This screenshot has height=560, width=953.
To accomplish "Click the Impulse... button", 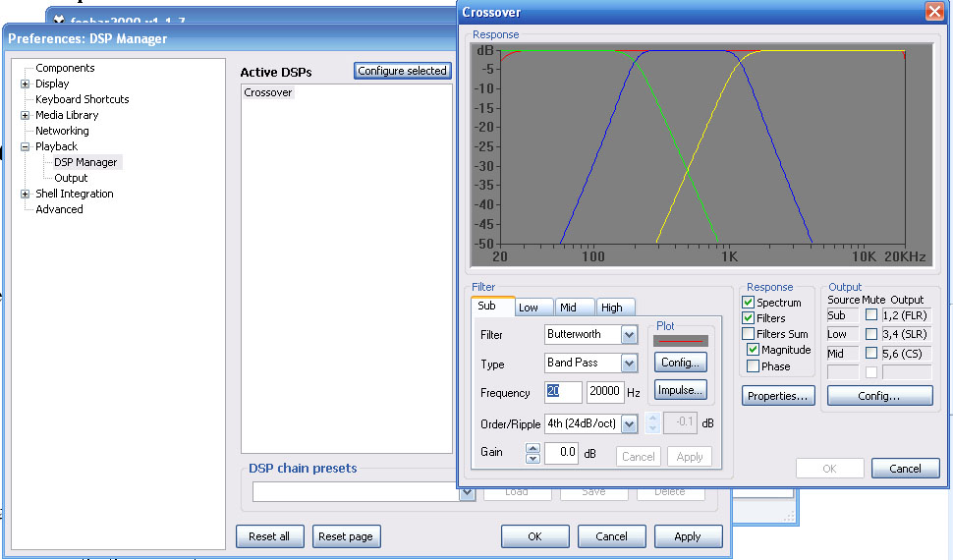I will point(680,390).
